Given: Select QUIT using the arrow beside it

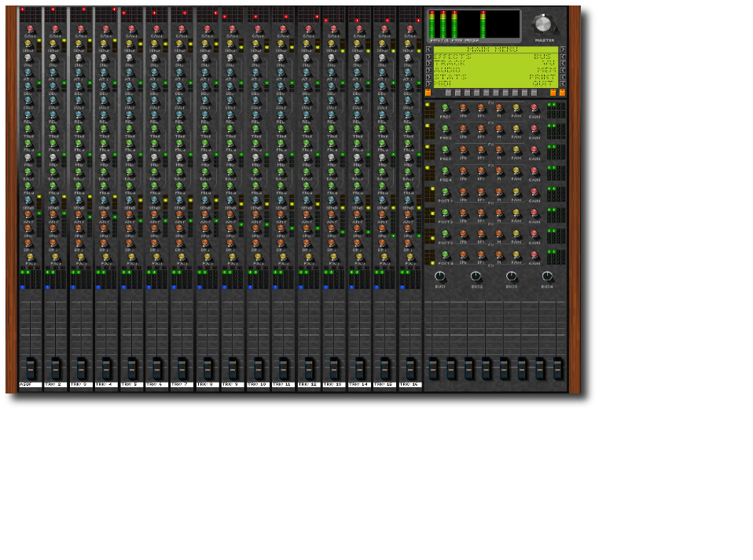Looking at the screenshot, I should point(562,83).
